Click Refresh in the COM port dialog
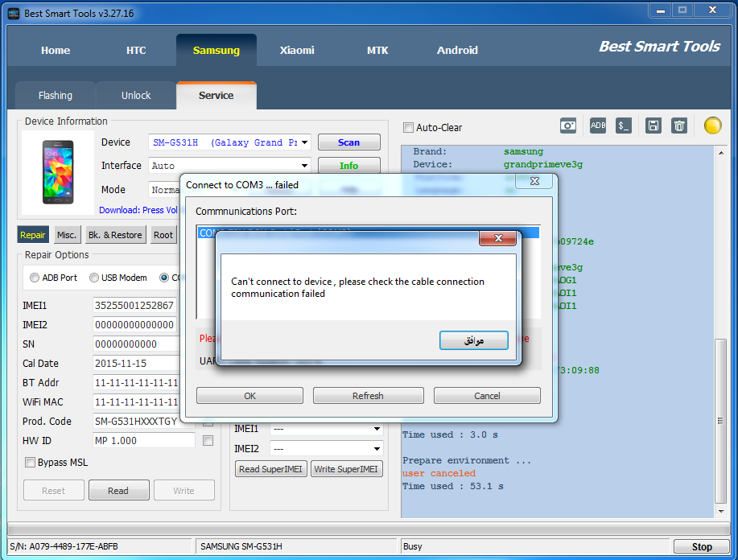 click(x=368, y=396)
